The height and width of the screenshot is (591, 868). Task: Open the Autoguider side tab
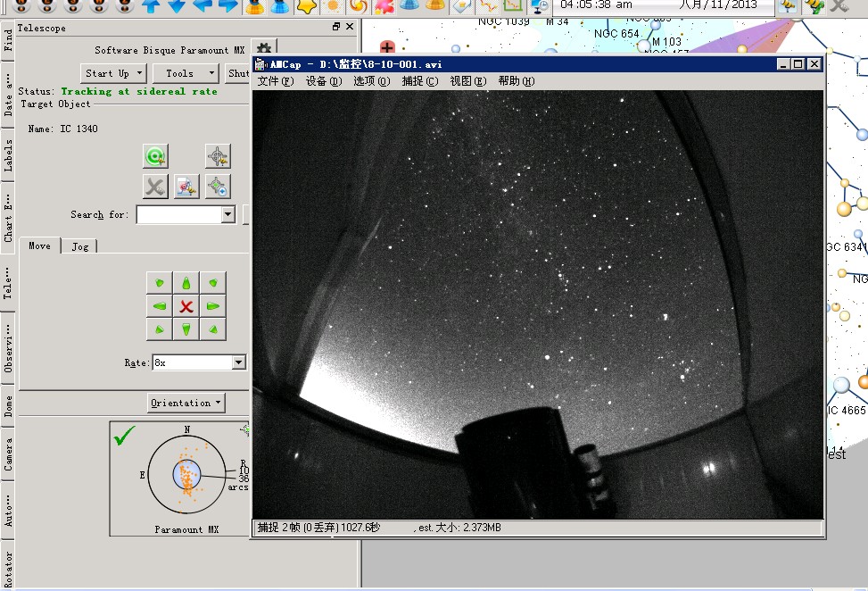click(8, 510)
